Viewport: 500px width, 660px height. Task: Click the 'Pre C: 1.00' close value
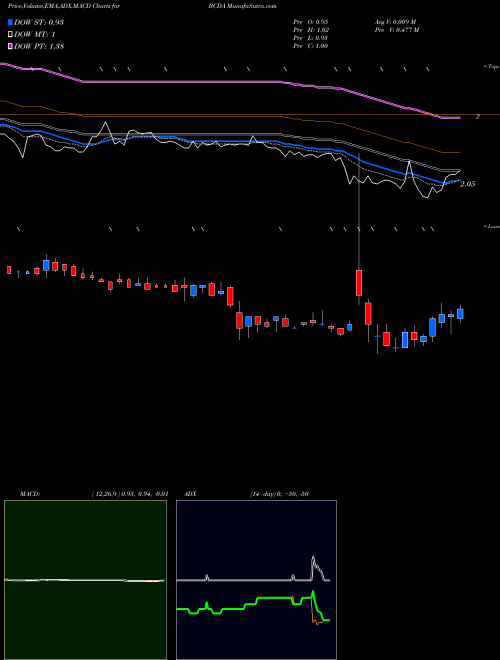[311, 46]
